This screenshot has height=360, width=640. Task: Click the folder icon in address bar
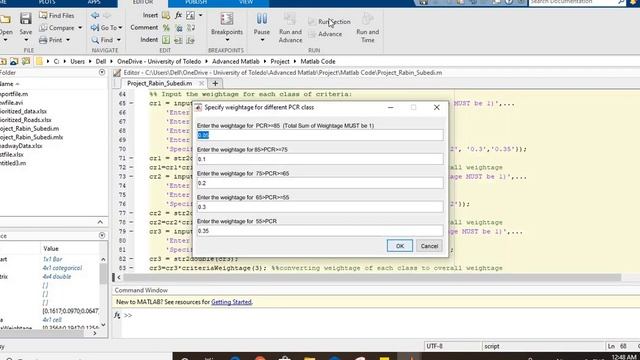(x=39, y=61)
